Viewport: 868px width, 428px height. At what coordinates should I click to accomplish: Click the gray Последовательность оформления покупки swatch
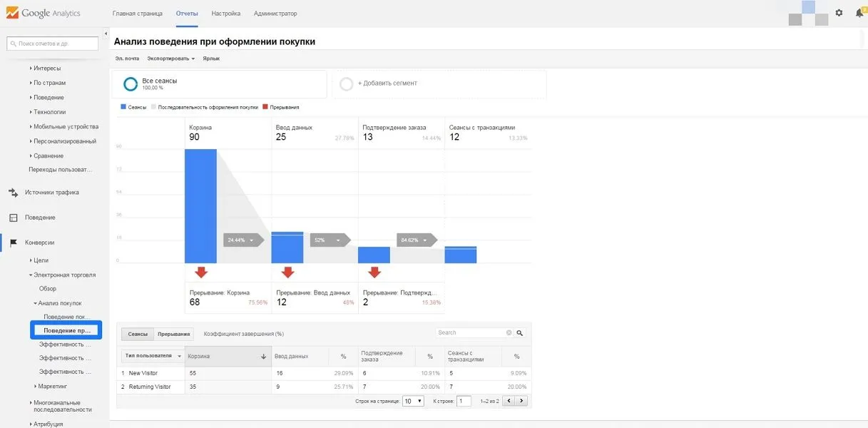(x=153, y=107)
